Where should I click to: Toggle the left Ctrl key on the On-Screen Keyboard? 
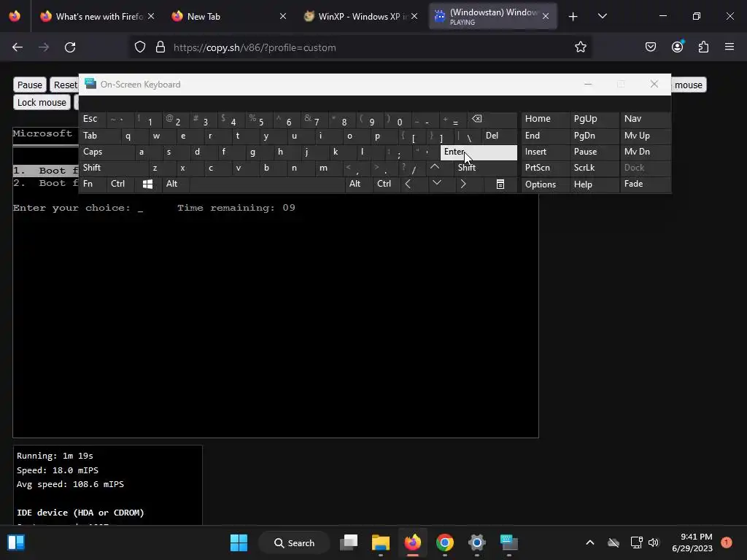point(120,184)
